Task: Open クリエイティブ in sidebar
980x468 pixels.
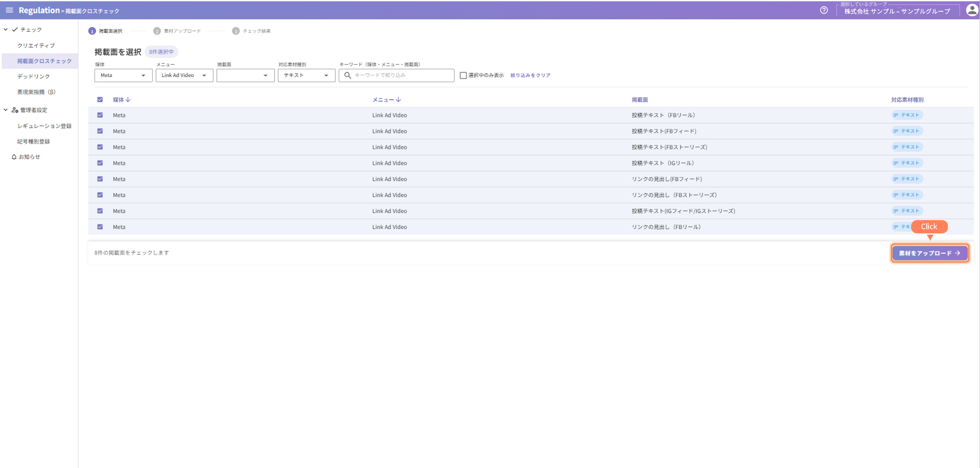Action: (36, 45)
